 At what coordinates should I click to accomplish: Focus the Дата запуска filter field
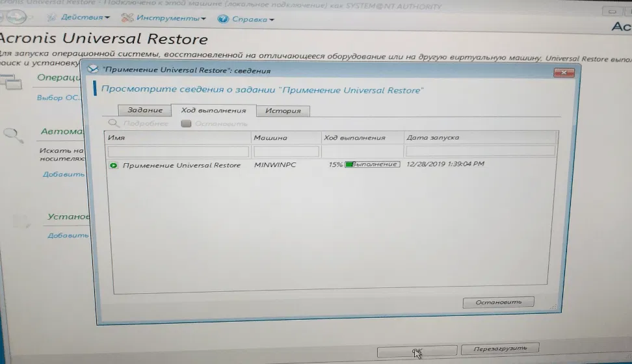click(x=480, y=151)
